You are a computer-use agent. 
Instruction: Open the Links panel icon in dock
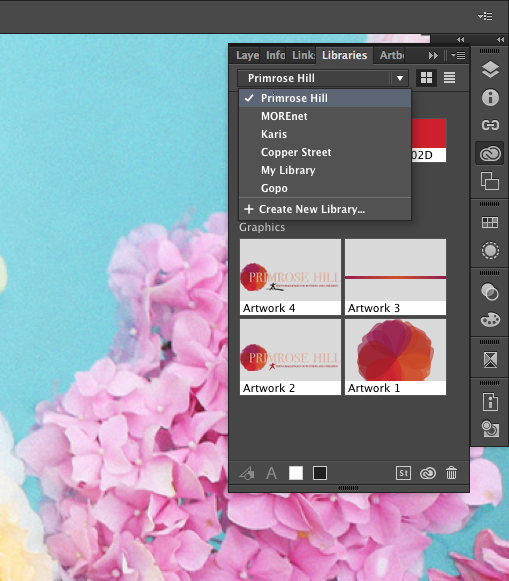pyautogui.click(x=490, y=125)
